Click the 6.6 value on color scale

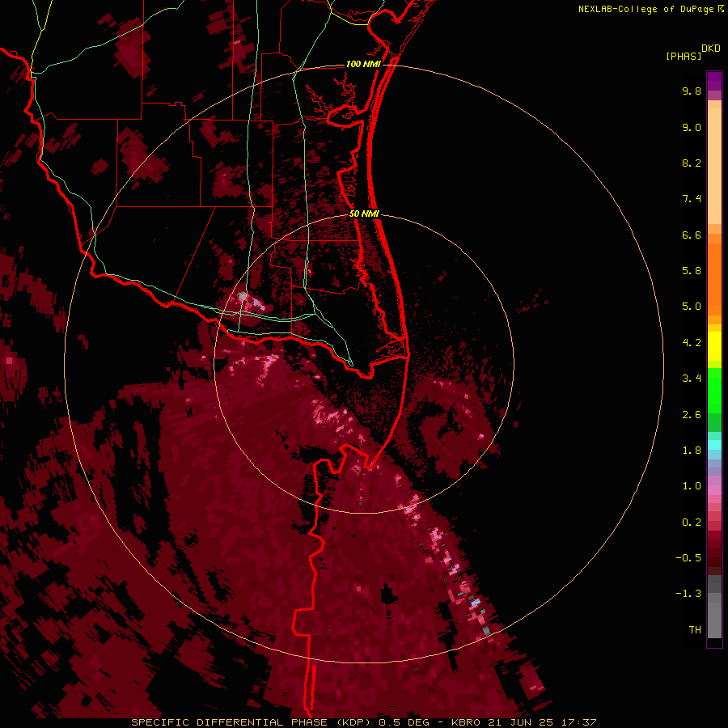click(692, 235)
